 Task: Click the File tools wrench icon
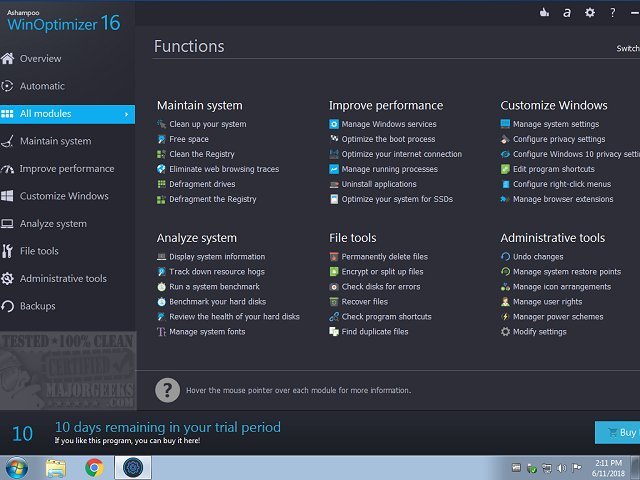[7, 251]
